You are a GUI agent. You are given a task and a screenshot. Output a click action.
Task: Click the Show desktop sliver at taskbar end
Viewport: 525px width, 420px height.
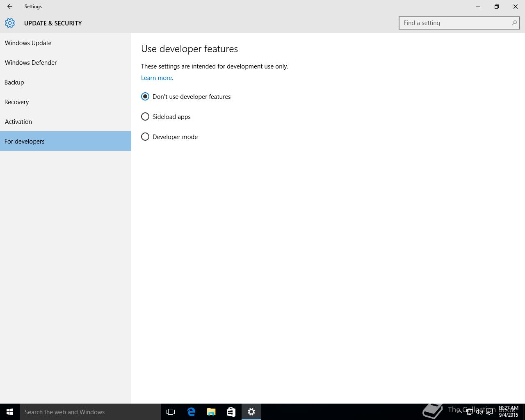tap(524, 412)
